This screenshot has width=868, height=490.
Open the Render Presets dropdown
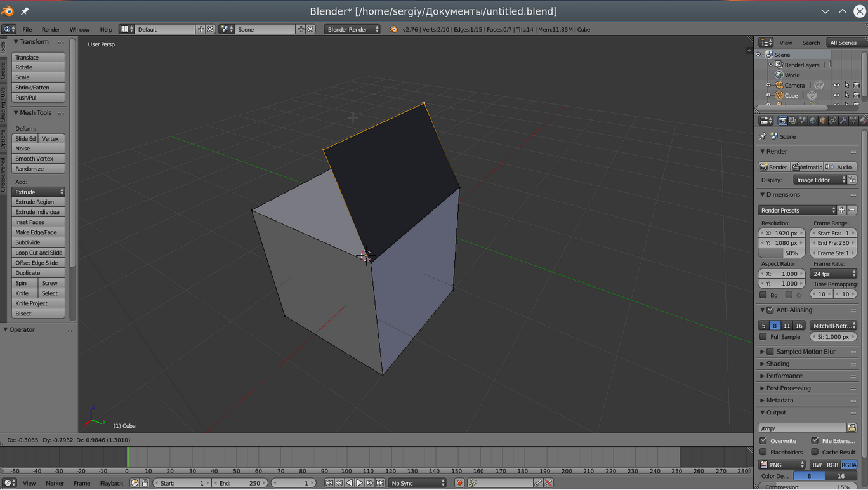pyautogui.click(x=798, y=210)
